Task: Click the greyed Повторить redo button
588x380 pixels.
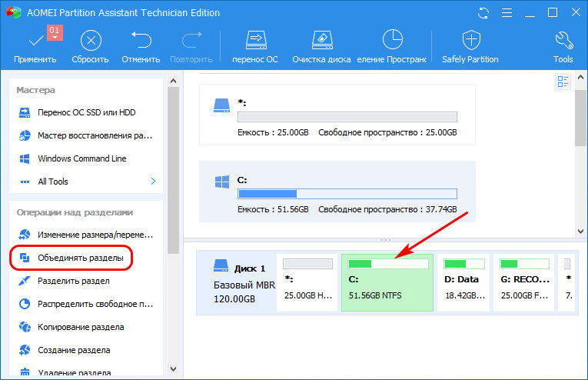Action: pos(191,48)
